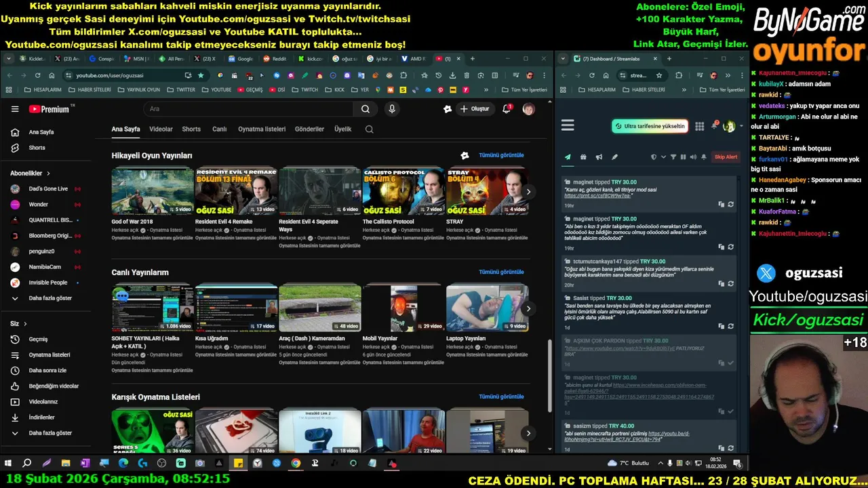
Task: Open the YouTube hamburger guide menu
Action: click(x=15, y=109)
